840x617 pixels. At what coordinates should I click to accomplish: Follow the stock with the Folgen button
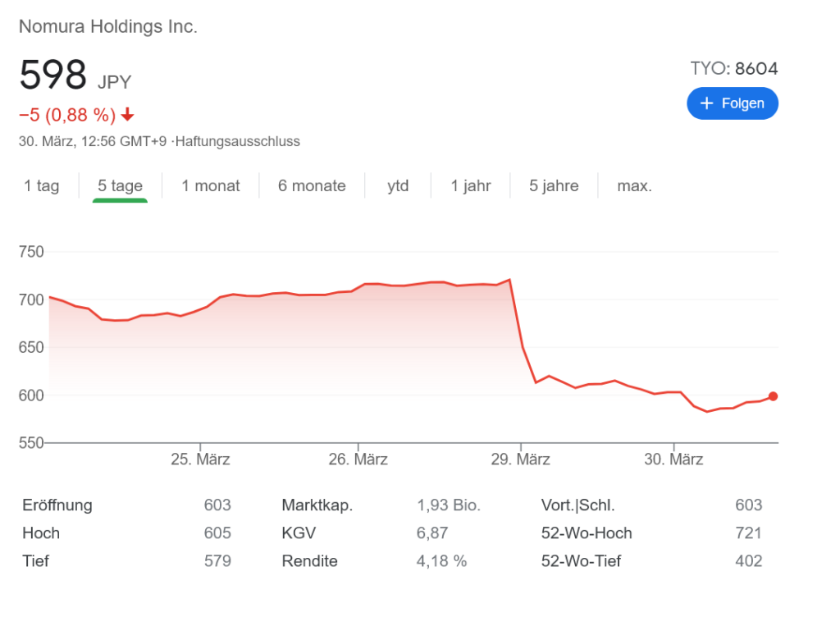point(732,103)
